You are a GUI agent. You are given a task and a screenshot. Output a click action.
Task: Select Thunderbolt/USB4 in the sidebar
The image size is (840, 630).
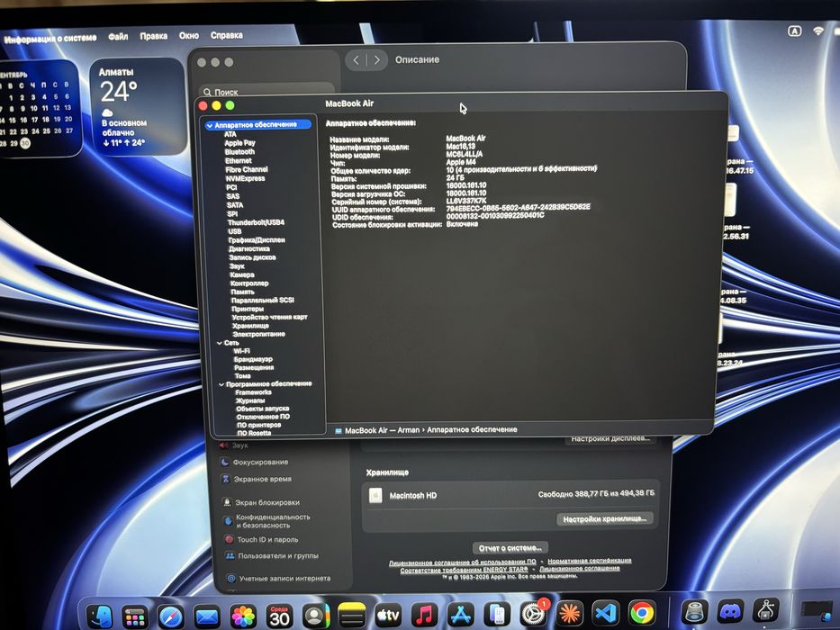pyautogui.click(x=256, y=222)
